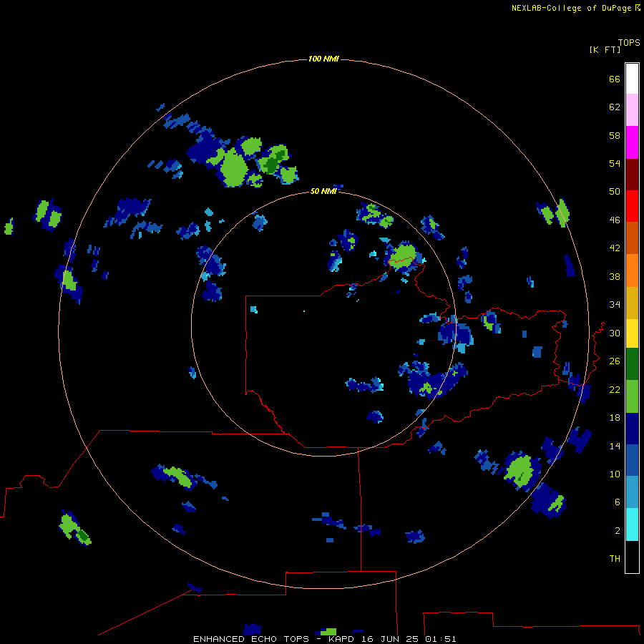Click the 6 legend value label
Viewport: 644px width, 644px height.
[618, 502]
